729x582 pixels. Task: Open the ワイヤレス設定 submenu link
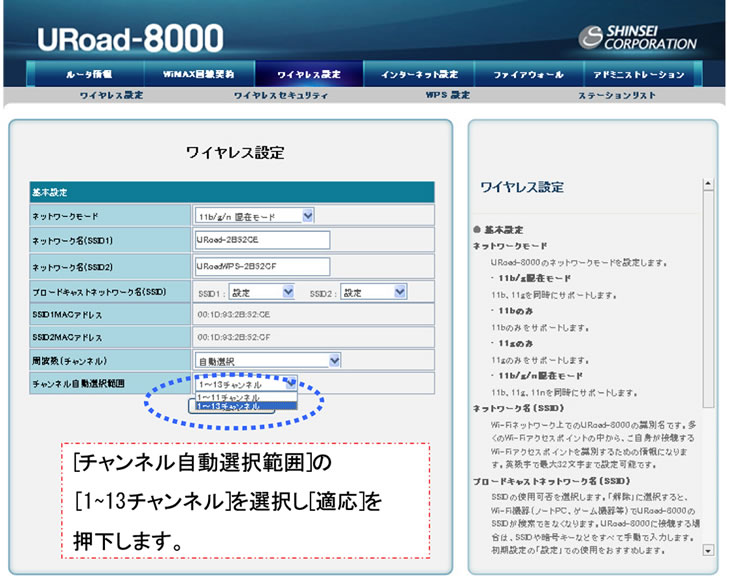point(112,95)
